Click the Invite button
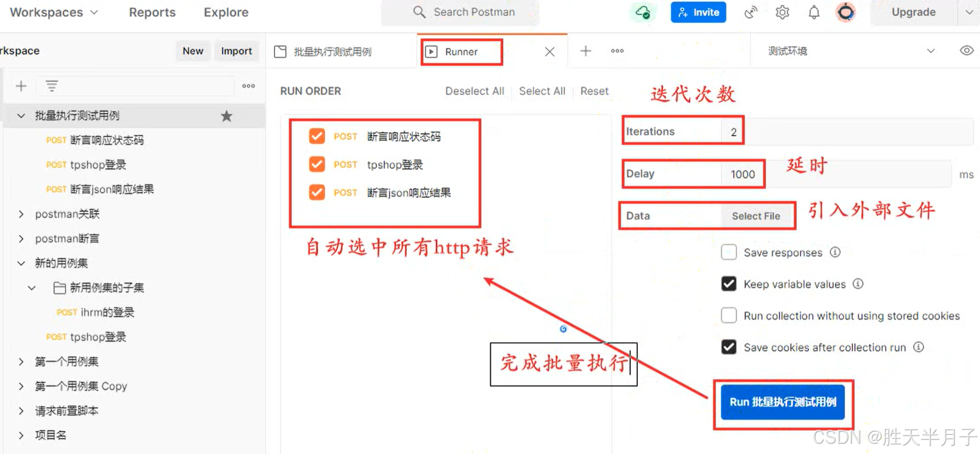 (699, 12)
